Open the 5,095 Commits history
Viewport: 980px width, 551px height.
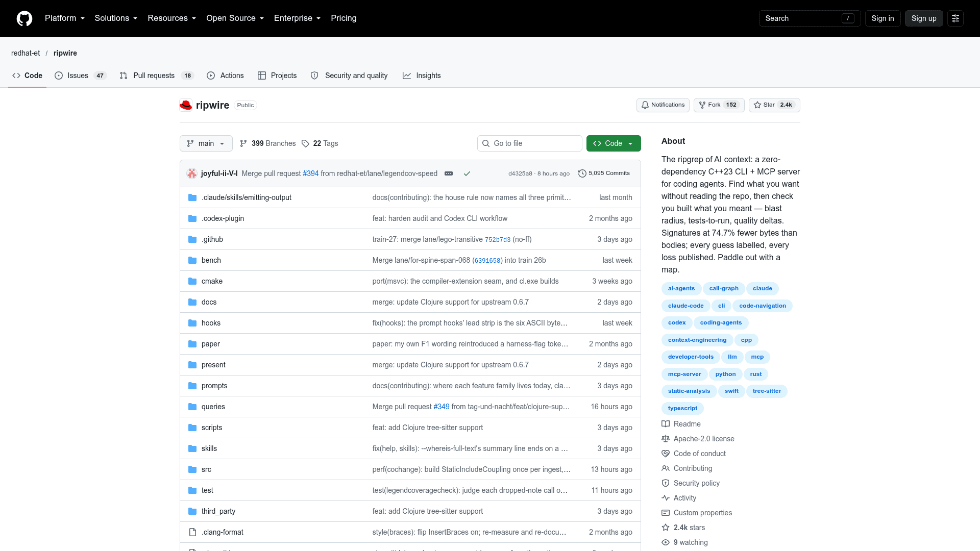click(604, 173)
